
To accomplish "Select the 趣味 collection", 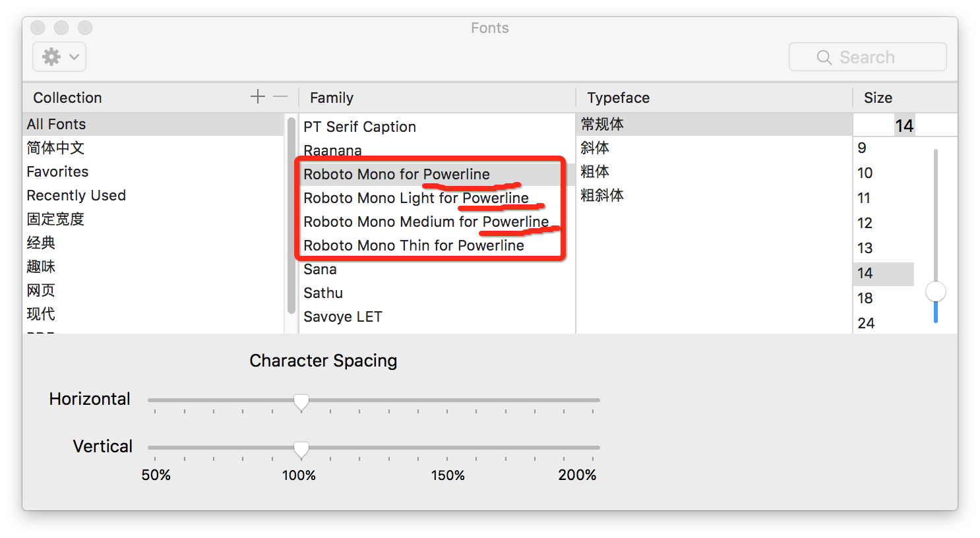I will 153,266.
